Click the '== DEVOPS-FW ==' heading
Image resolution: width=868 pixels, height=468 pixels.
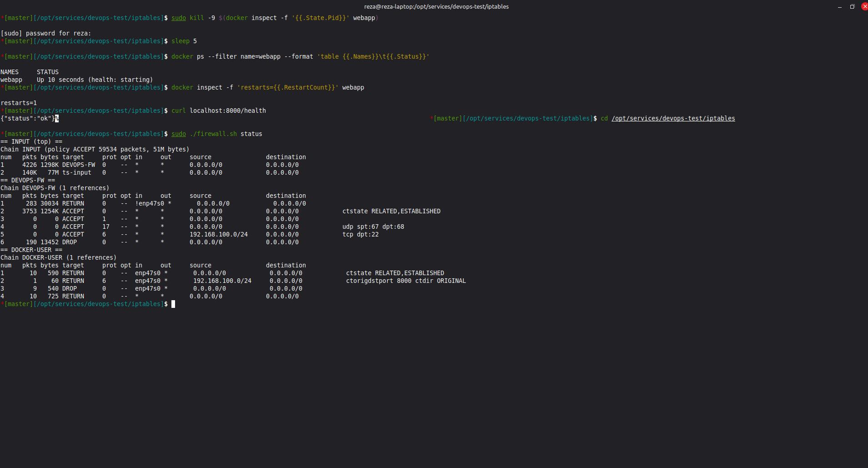pos(28,180)
